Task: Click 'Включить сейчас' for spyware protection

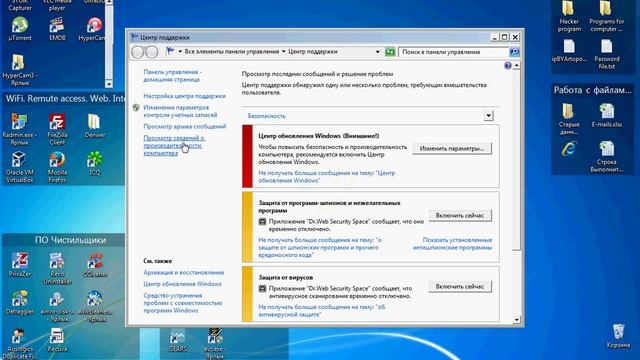Action: (460, 216)
